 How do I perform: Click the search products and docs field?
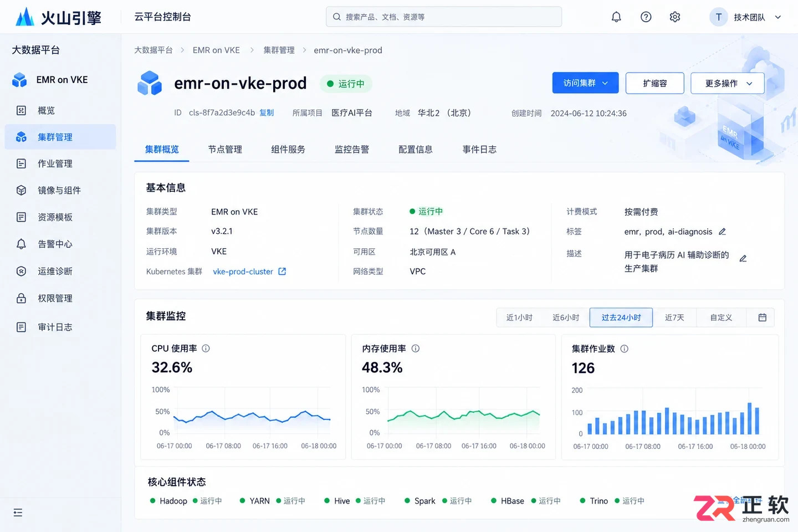[444, 17]
